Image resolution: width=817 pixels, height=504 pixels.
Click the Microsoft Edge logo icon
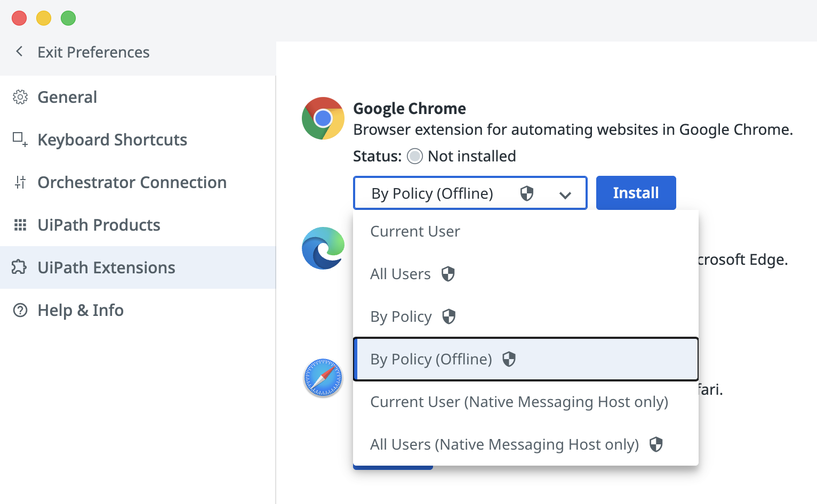pyautogui.click(x=323, y=248)
